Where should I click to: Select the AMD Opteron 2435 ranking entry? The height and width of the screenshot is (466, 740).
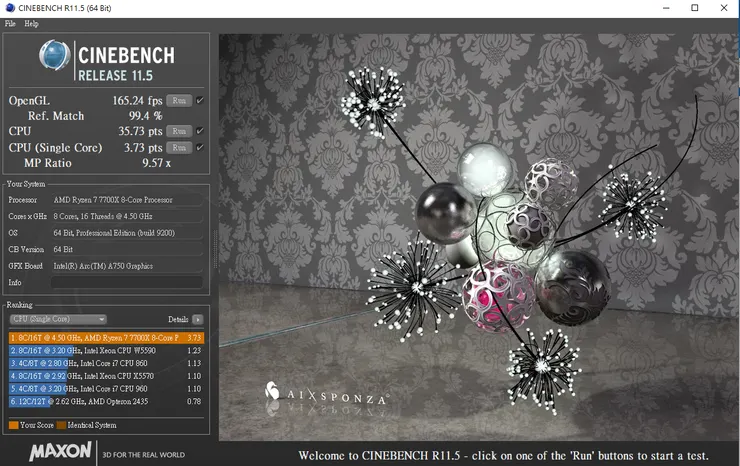point(106,402)
